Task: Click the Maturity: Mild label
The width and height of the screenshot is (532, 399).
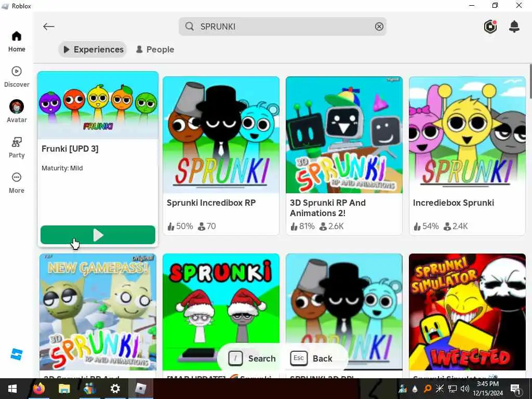Action: [x=62, y=168]
